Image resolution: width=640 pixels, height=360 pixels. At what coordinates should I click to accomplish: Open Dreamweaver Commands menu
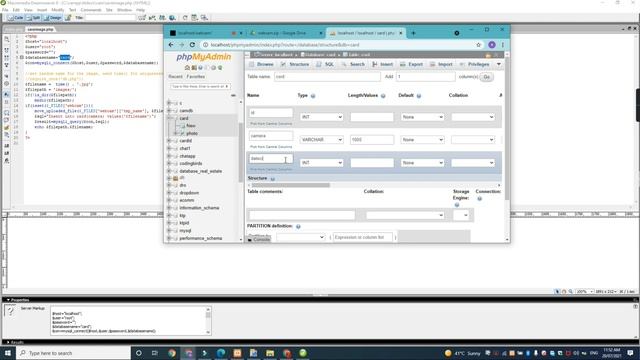tap(91, 10)
